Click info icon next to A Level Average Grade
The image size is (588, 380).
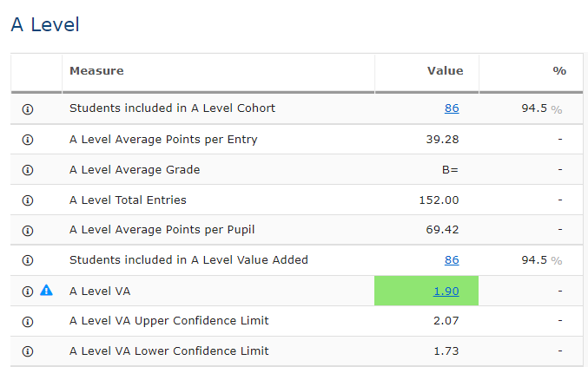point(27,170)
